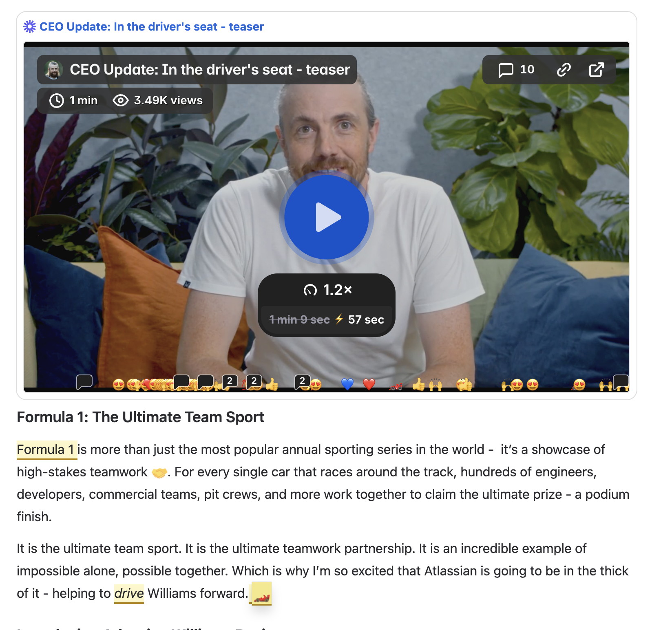Click the race car emoji on timeline

[396, 386]
